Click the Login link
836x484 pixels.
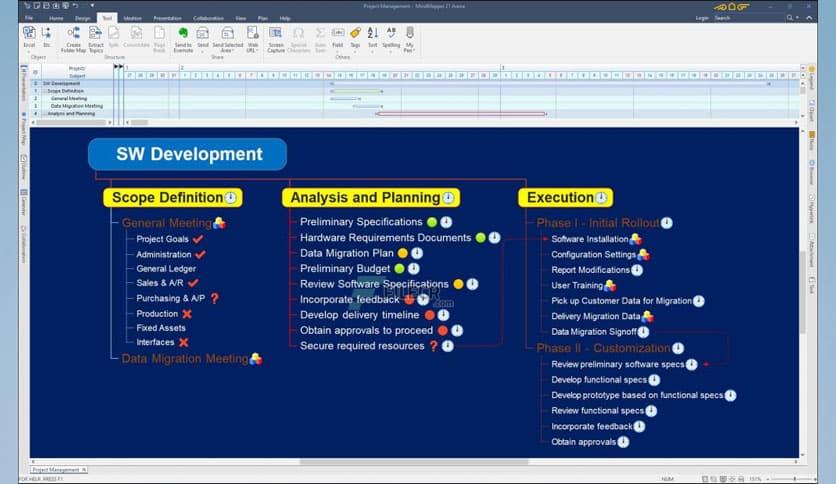click(x=702, y=18)
